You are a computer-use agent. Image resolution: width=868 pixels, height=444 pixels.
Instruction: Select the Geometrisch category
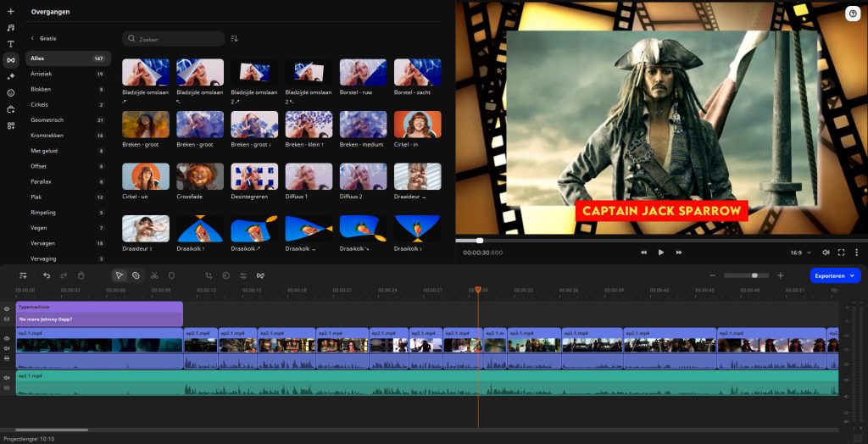[46, 120]
